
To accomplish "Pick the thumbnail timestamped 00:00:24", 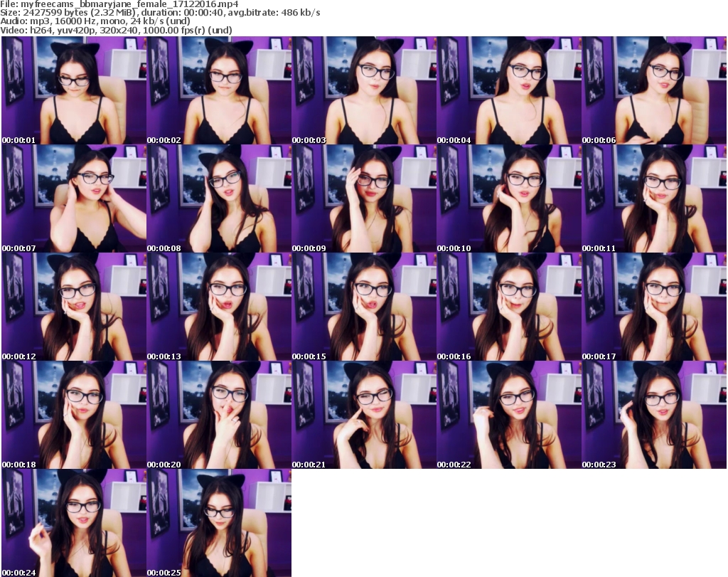I will click(74, 523).
